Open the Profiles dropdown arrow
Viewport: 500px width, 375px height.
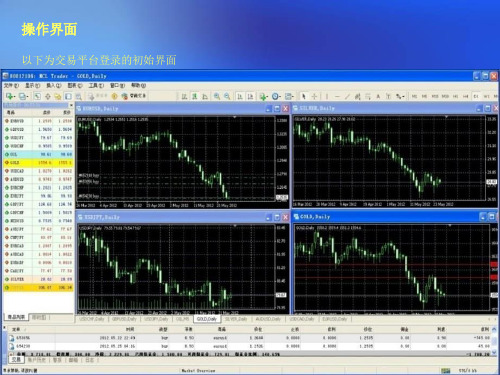27,97
